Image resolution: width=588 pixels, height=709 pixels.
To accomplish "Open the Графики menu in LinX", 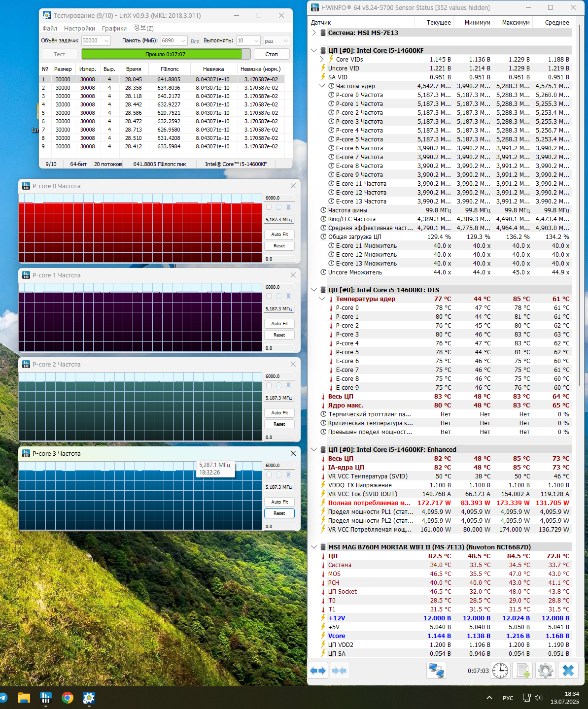I will [x=114, y=28].
